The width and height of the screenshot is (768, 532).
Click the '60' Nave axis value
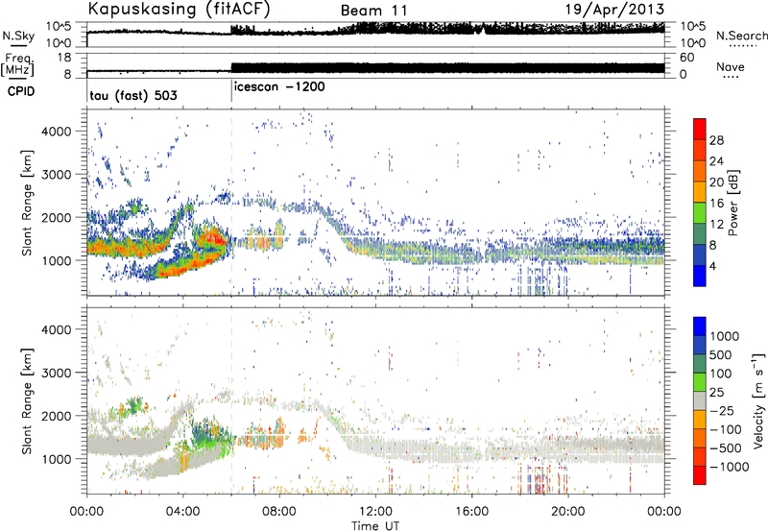coord(686,58)
